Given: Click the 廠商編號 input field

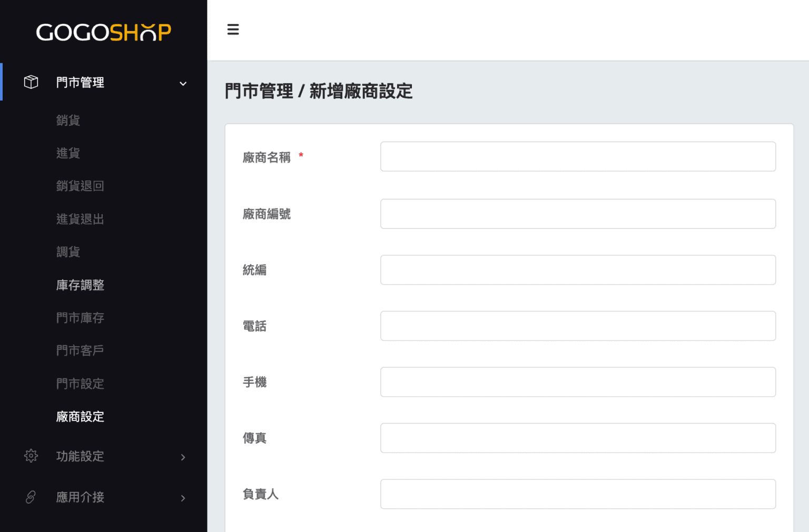Looking at the screenshot, I should [578, 214].
